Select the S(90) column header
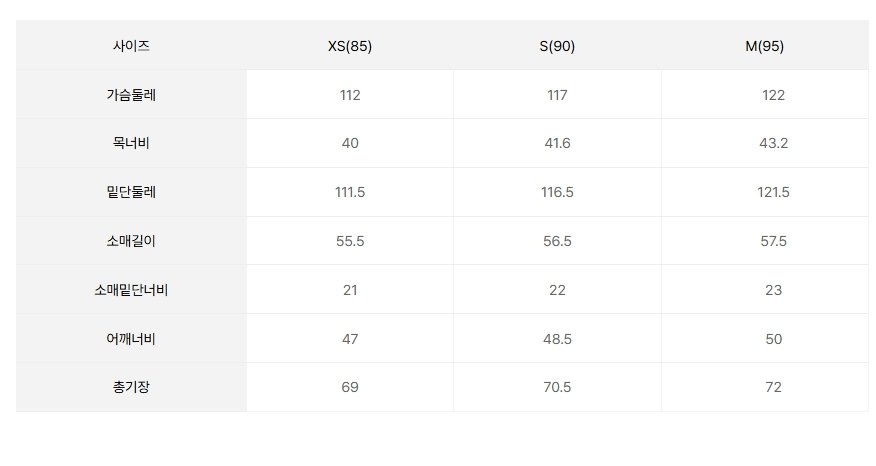This screenshot has height=466, width=876. point(557,46)
